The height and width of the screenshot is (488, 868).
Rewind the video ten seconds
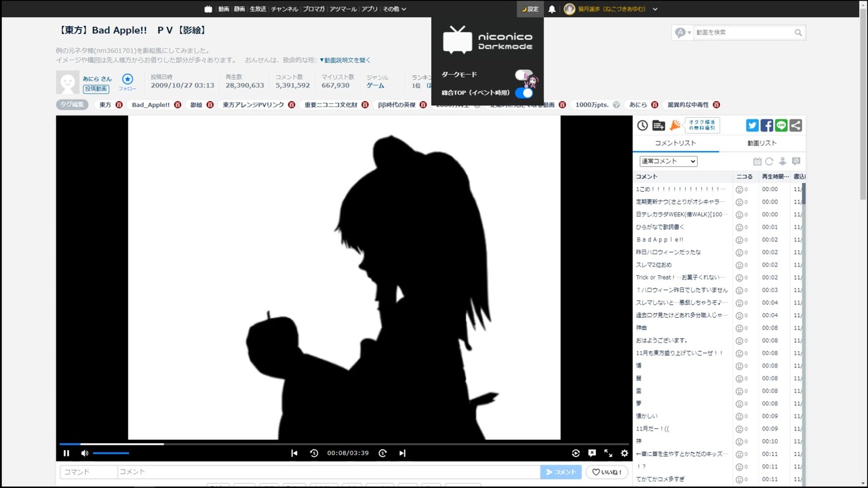314,453
